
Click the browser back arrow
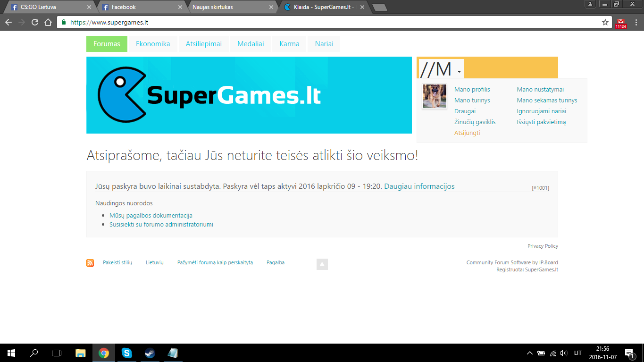(x=8, y=22)
